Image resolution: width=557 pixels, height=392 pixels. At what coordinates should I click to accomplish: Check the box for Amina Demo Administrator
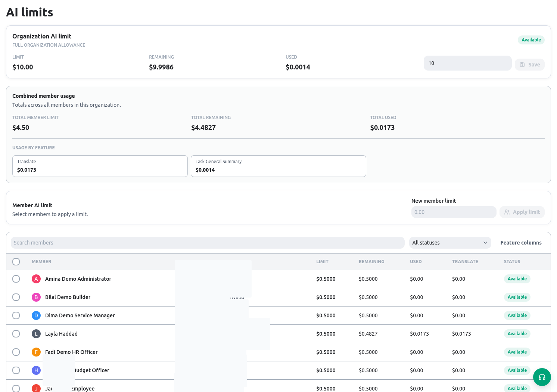(x=16, y=279)
